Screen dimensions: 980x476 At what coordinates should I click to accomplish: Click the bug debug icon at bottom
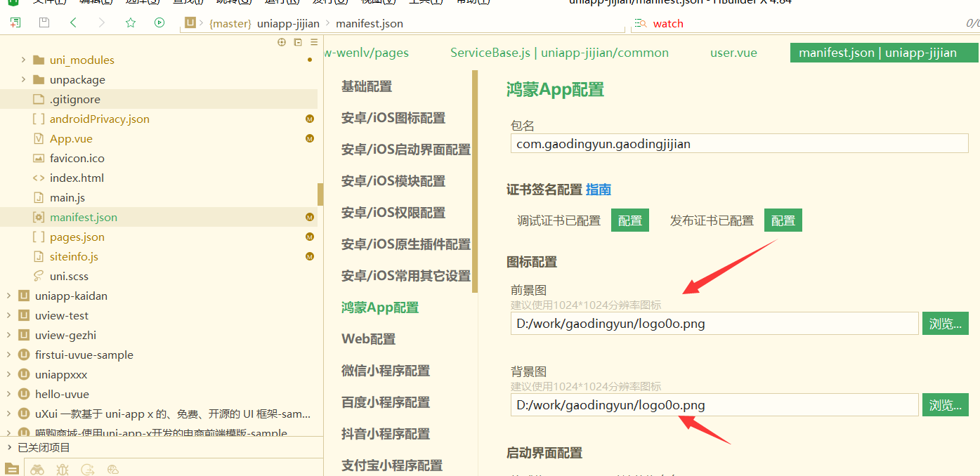(x=63, y=470)
